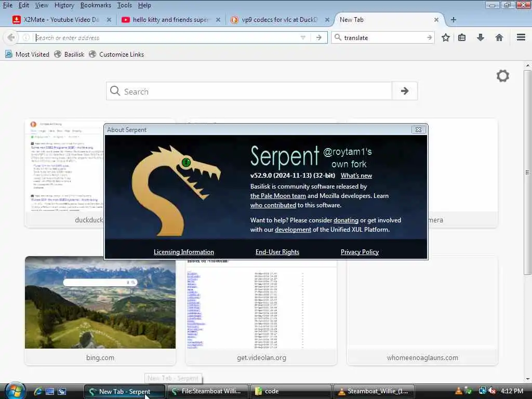Open new tab page settings gear
532x399 pixels.
pyautogui.click(x=503, y=76)
